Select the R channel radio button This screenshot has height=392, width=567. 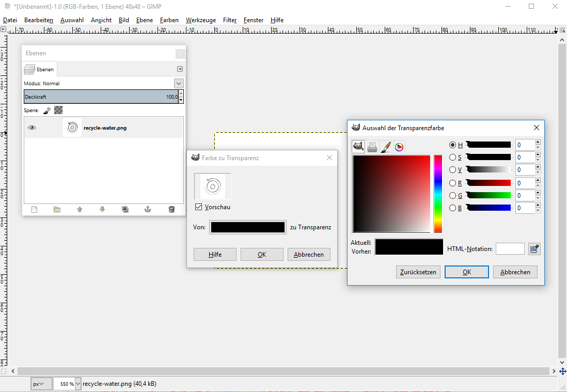click(452, 182)
